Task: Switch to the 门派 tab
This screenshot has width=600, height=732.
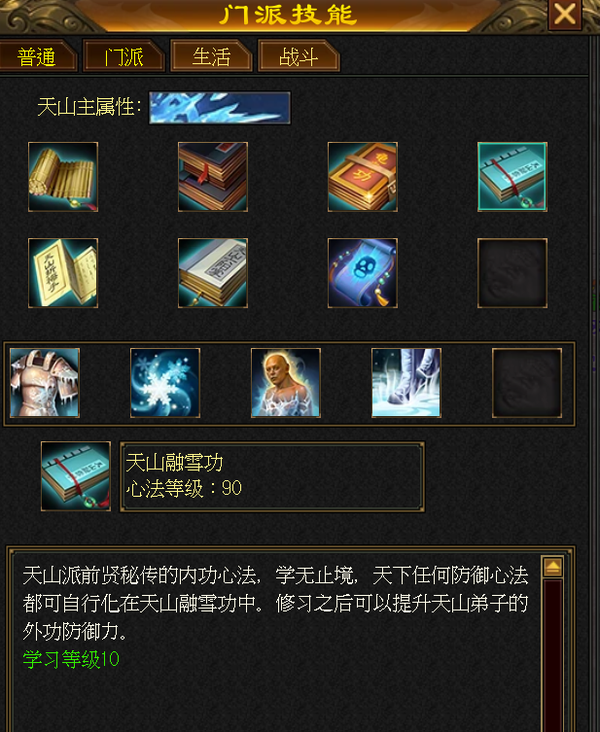Action: [x=124, y=56]
